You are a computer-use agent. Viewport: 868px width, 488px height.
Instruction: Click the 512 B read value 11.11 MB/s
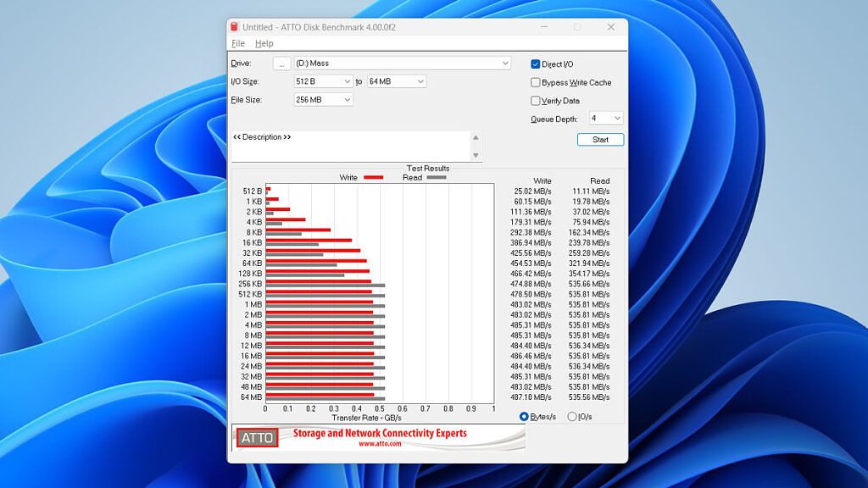(591, 191)
